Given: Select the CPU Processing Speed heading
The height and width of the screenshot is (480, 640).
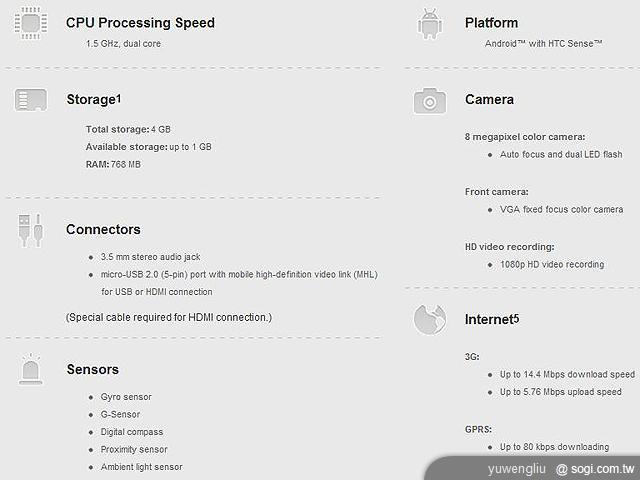Looking at the screenshot, I should (140, 23).
